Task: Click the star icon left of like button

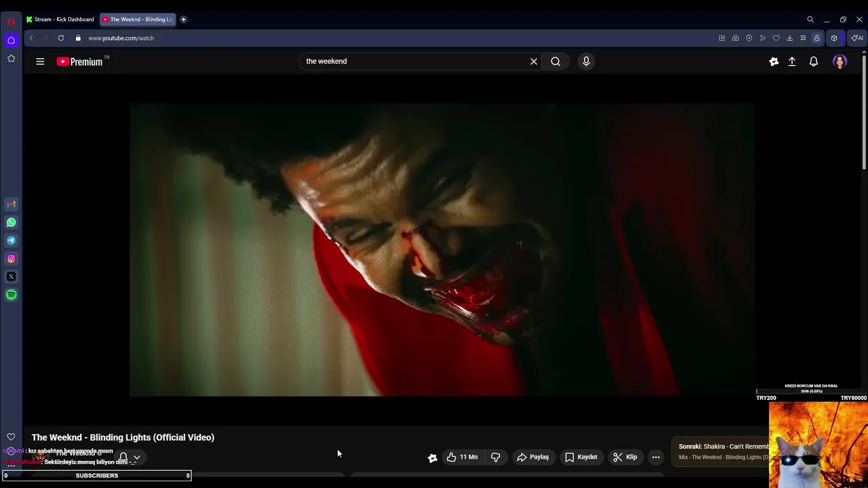Action: coord(432,458)
